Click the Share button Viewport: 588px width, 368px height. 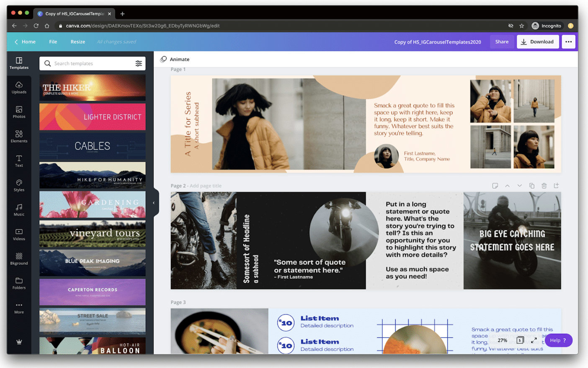(x=502, y=41)
